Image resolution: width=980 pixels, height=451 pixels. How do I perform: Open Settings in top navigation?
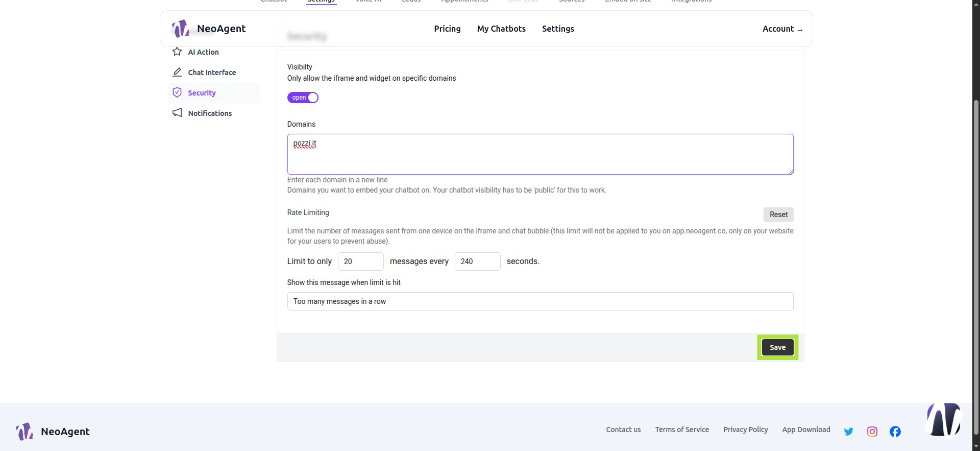tap(558, 29)
